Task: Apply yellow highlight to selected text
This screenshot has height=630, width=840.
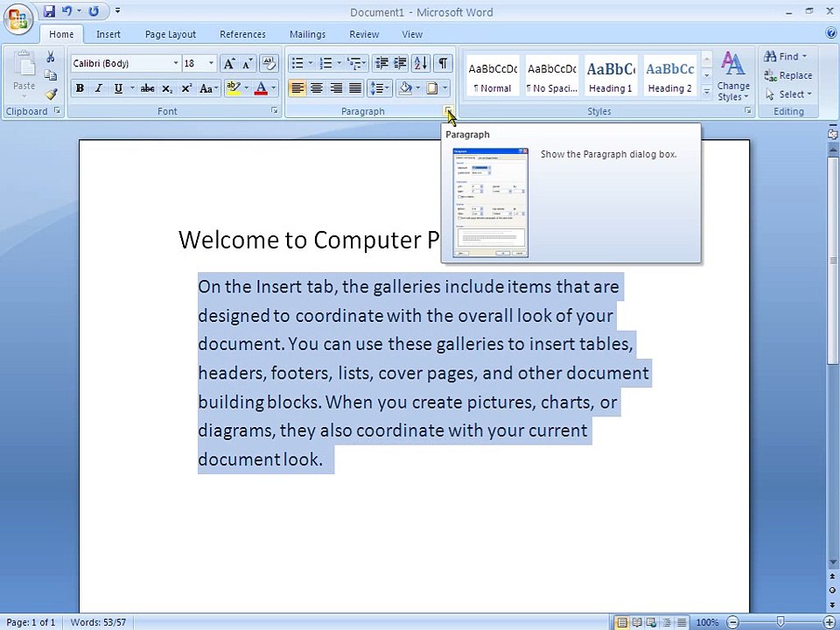Action: pyautogui.click(x=233, y=88)
